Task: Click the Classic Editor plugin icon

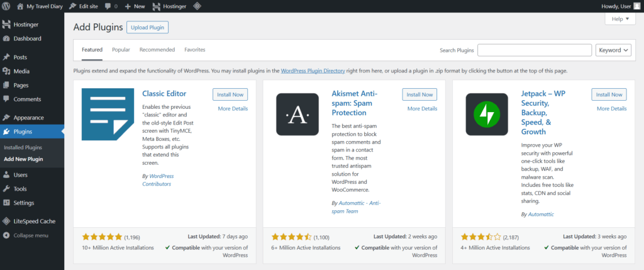Action: (108, 114)
